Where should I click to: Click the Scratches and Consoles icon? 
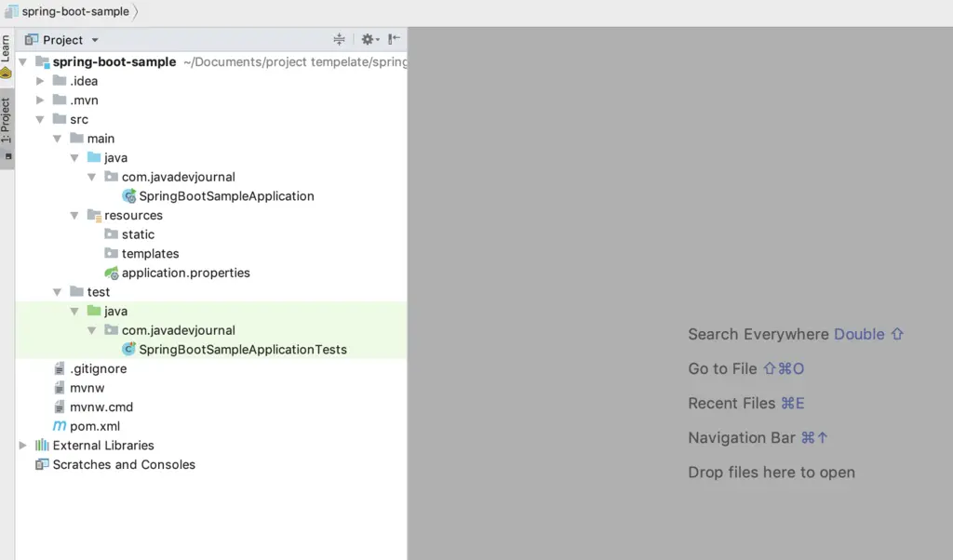coord(42,464)
